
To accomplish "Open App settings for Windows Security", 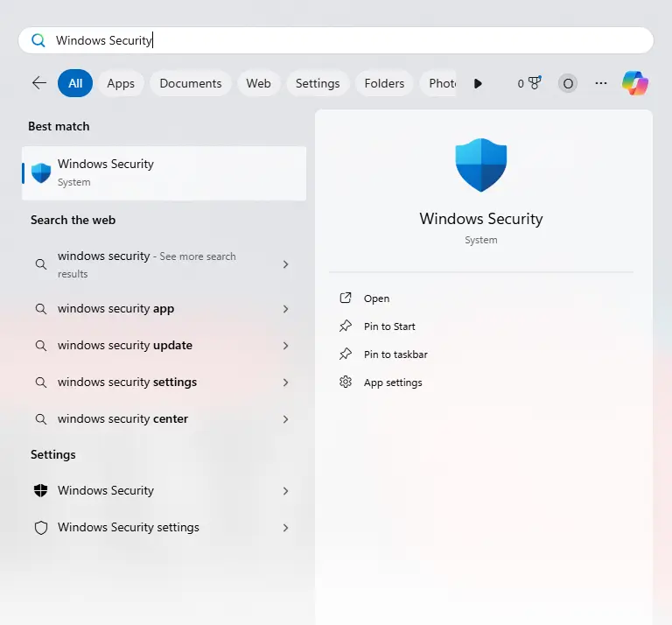I will coord(393,383).
